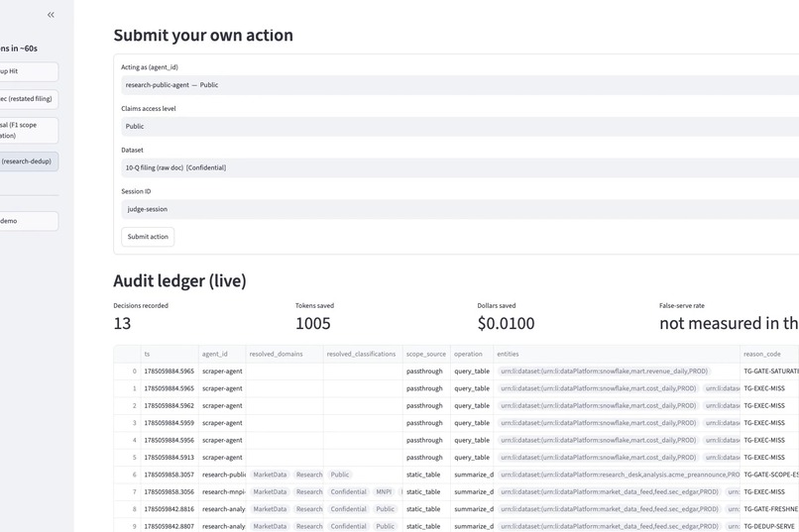This screenshot has width=799, height=532.
Task: Open the Dataset dropdown showing 10-Q filing
Action: coord(460,167)
